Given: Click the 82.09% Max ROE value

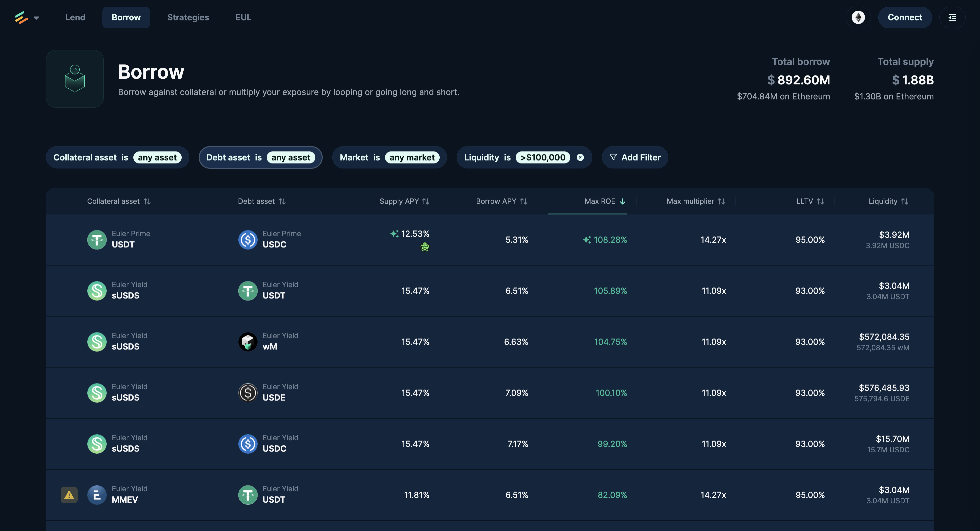Looking at the screenshot, I should coord(612,494).
